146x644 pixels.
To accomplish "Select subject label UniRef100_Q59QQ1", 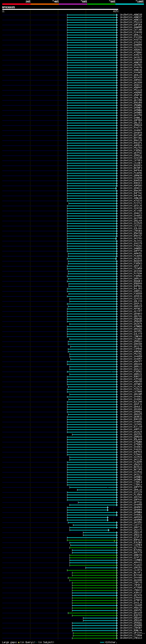I will pyautogui.click(x=131, y=623).
